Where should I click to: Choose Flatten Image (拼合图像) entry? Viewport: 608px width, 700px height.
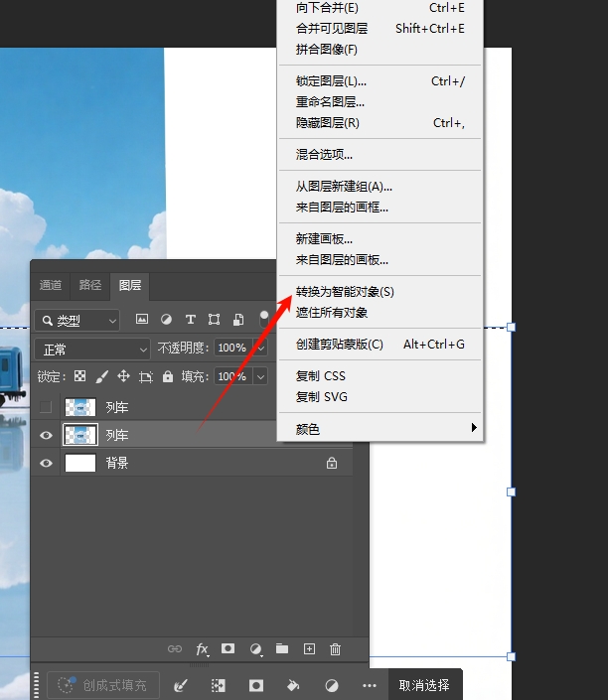380,49
